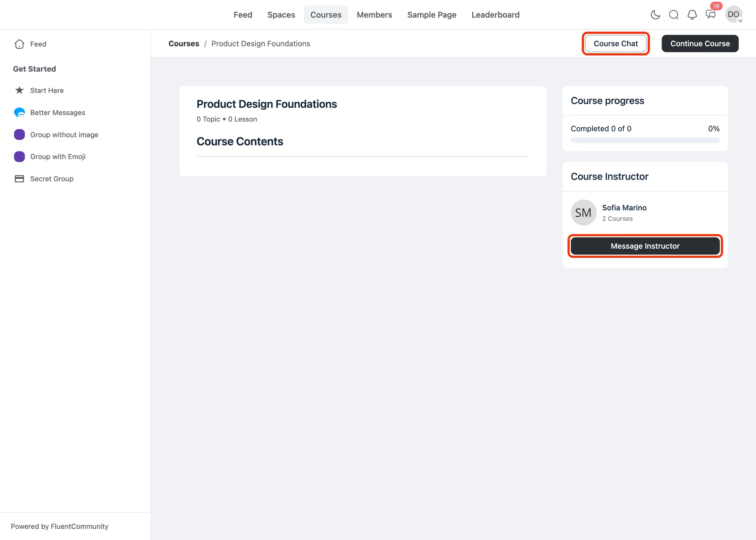The width and height of the screenshot is (756, 540).
Task: Select Better Messages in sidebar
Action: (57, 113)
